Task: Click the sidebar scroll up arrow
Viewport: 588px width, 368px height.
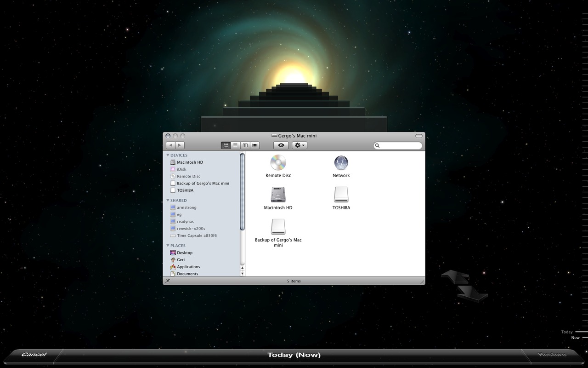Action: pyautogui.click(x=243, y=268)
